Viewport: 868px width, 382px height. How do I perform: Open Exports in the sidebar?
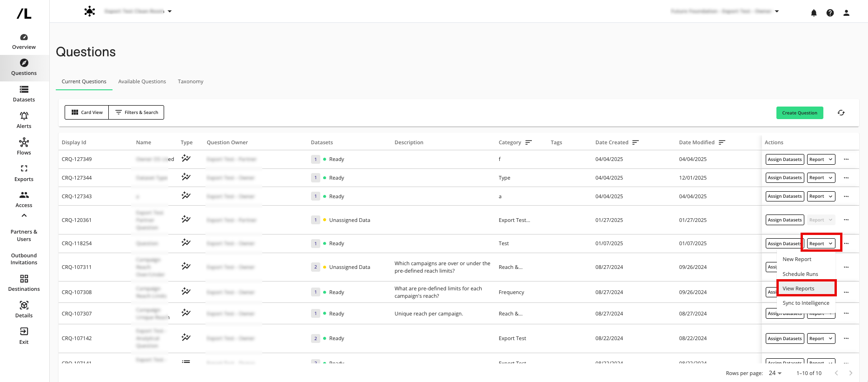click(x=24, y=173)
